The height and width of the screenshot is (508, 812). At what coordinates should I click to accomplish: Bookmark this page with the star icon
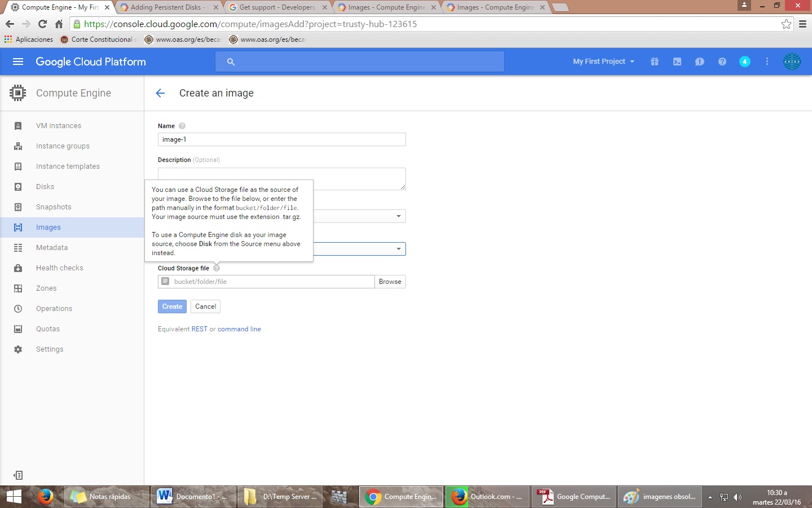[x=787, y=24]
